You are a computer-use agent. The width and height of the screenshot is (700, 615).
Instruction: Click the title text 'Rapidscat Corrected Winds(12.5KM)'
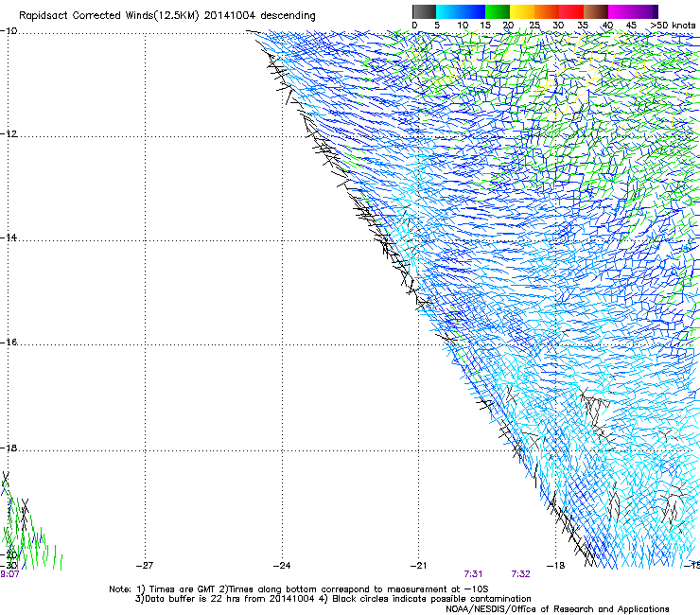coord(109,16)
